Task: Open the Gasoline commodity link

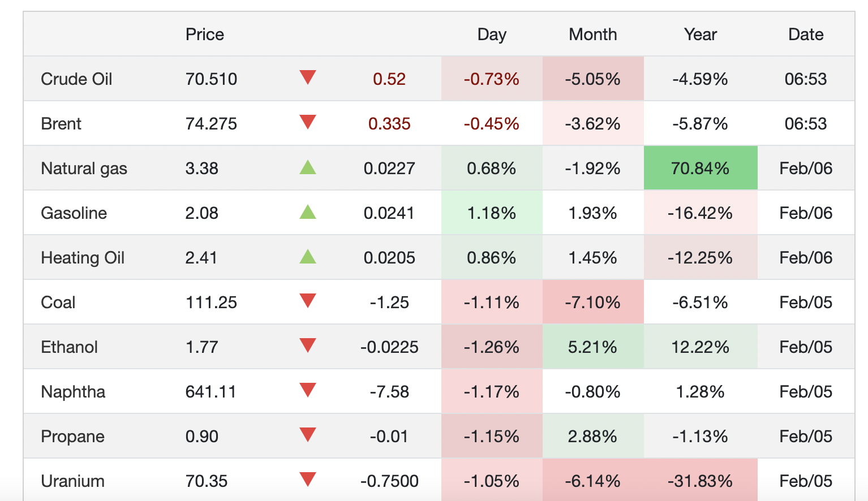Action: [x=74, y=213]
